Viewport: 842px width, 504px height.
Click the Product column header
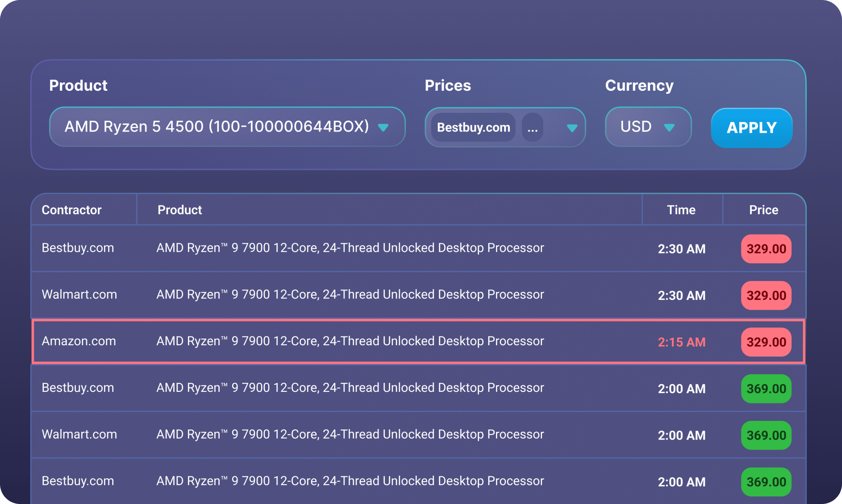180,210
